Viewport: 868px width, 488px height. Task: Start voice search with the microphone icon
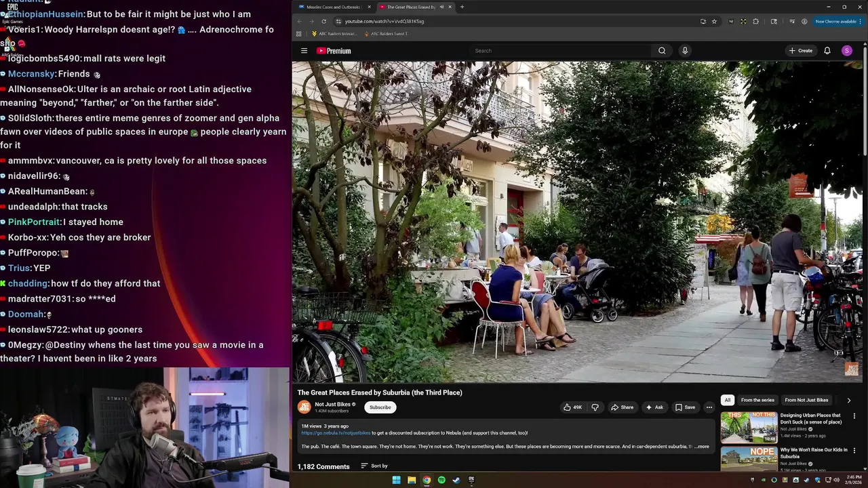click(x=685, y=51)
